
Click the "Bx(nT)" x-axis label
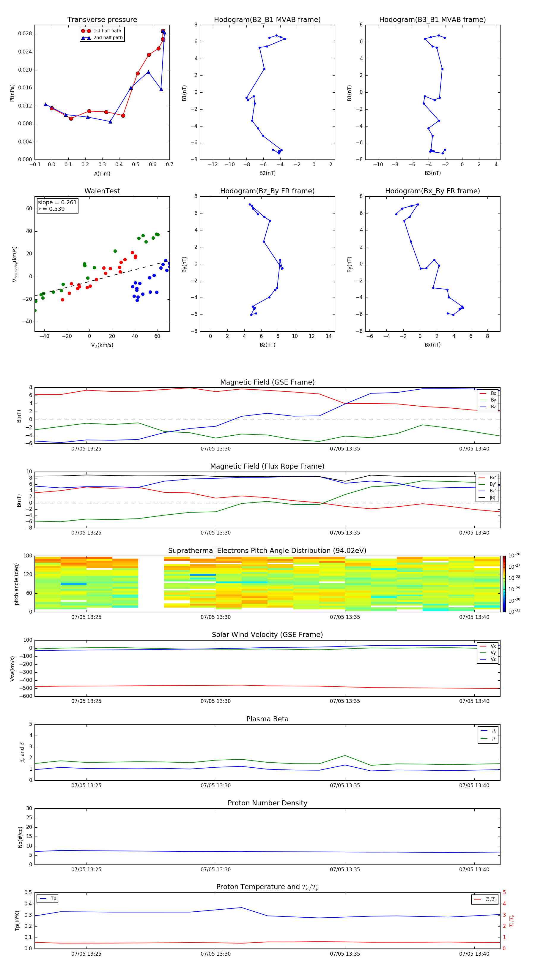click(x=432, y=345)
